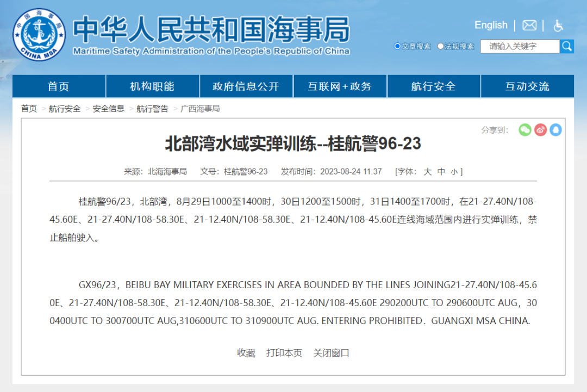Open the 互动交流 navigation menu
Image resolution: width=587 pixels, height=392 pixels.
click(x=527, y=86)
